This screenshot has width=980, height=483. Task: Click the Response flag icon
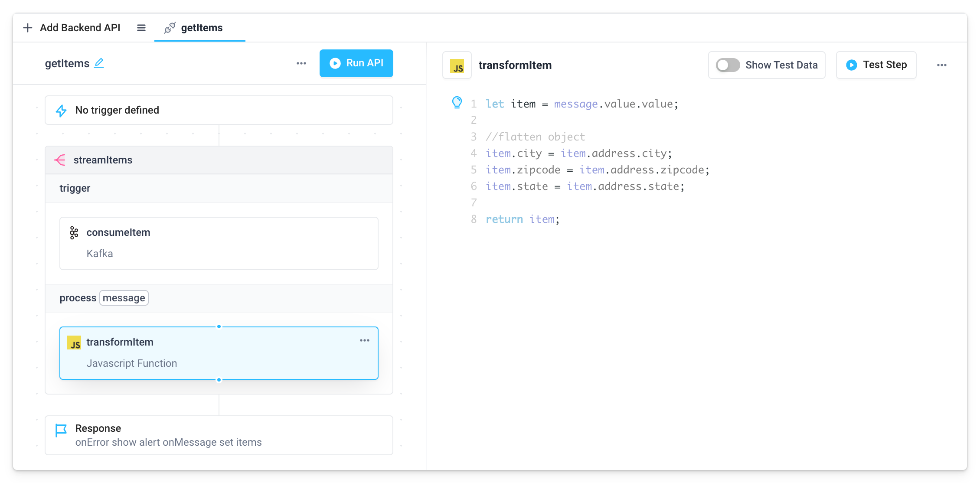tap(61, 430)
